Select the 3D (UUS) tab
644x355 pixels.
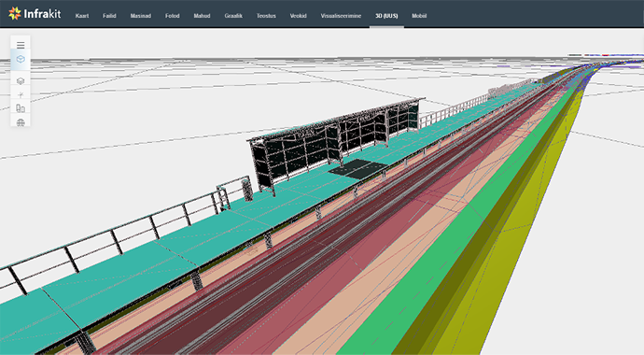click(386, 16)
